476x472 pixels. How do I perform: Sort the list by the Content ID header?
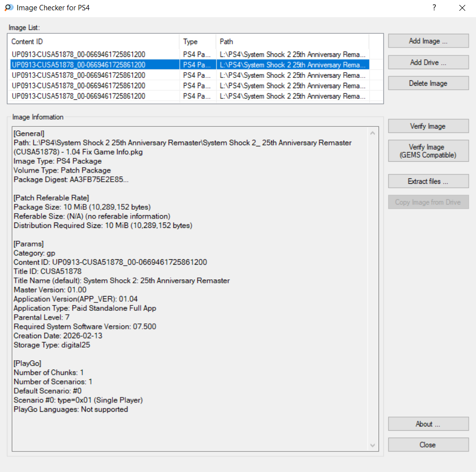(x=93, y=42)
